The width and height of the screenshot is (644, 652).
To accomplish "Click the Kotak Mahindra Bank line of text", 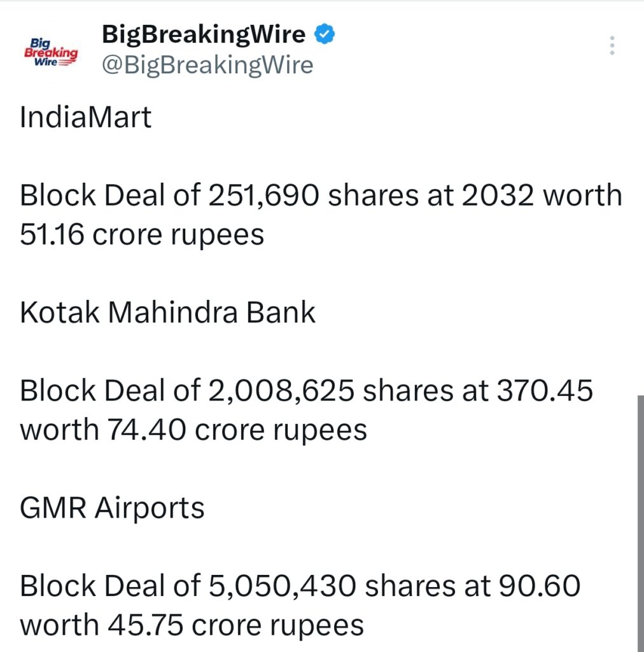I will click(x=167, y=312).
